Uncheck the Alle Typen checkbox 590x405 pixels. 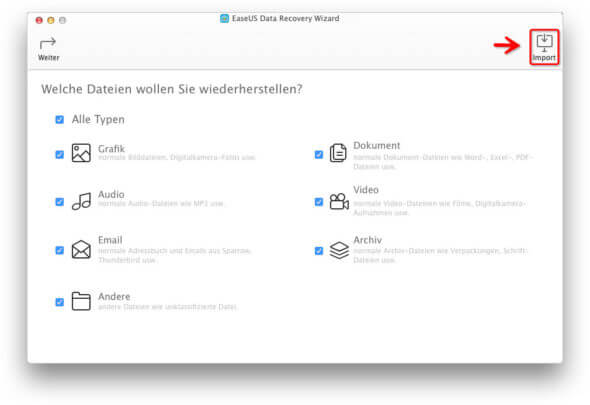tap(59, 120)
